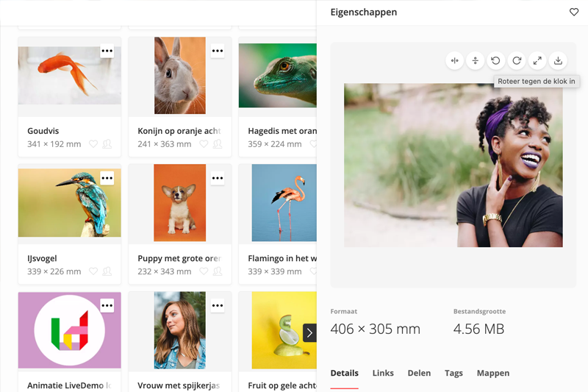This screenshot has height=392, width=588.
Task: Select the Vrouw met spijkerjas thumbnail
Action: pyautogui.click(x=180, y=330)
